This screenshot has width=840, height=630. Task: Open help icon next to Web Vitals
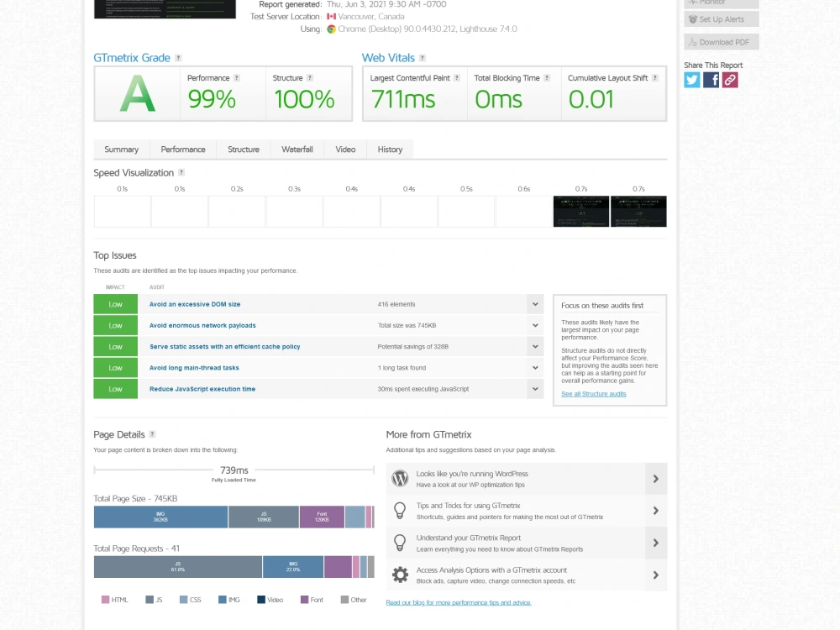tap(423, 58)
